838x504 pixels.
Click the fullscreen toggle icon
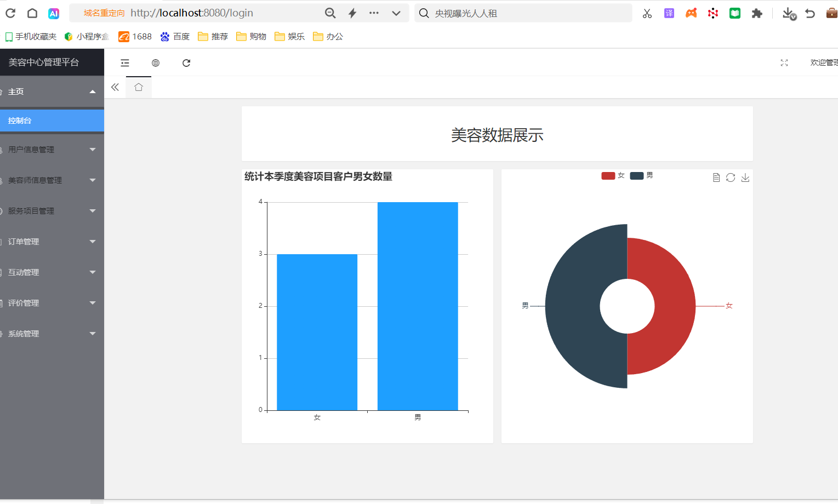(784, 63)
